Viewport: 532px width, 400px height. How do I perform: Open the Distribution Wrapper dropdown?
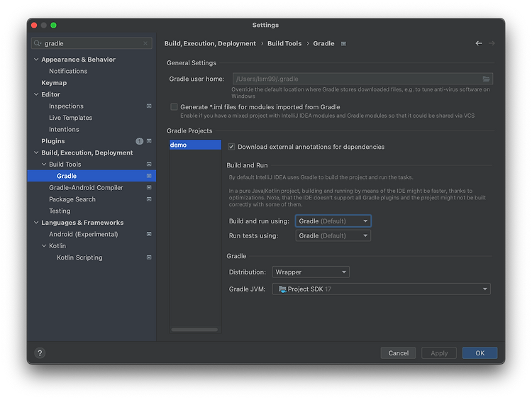pos(311,272)
